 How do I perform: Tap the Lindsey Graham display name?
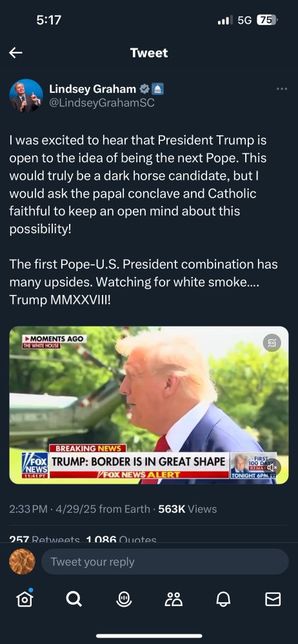click(x=93, y=89)
